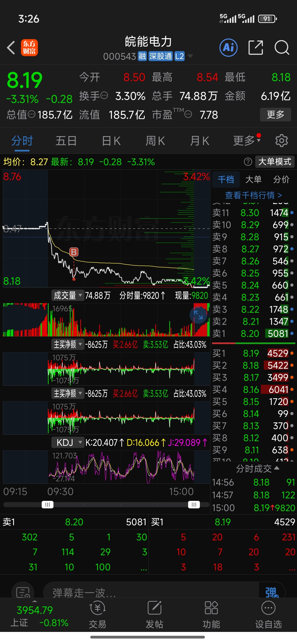297x644 pixels.
Task: Open the 东方财富 logo home icon
Action: point(29,47)
